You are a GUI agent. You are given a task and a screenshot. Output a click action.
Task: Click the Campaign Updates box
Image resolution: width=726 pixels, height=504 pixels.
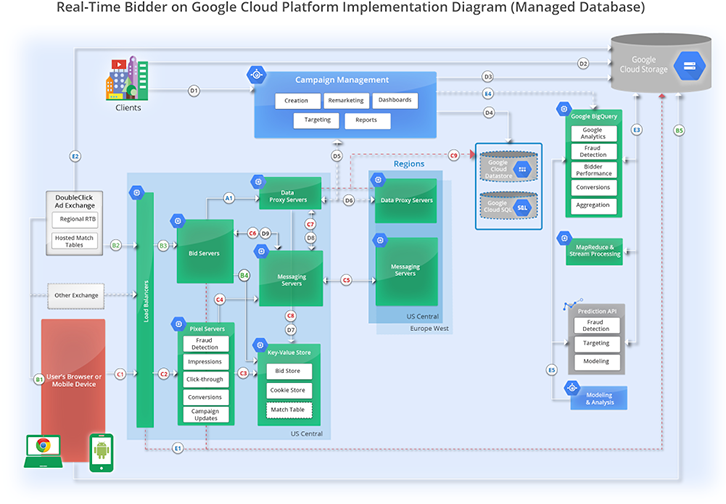[206, 415]
